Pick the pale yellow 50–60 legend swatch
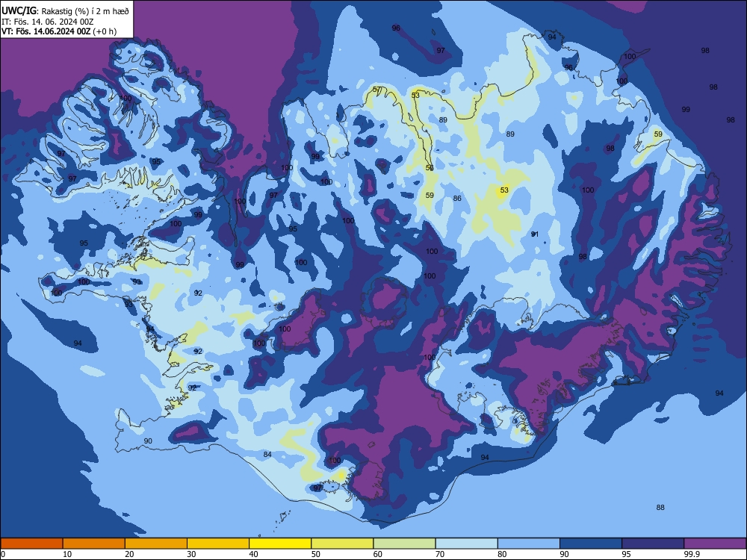This screenshot has height=560, width=747. pyautogui.click(x=343, y=544)
